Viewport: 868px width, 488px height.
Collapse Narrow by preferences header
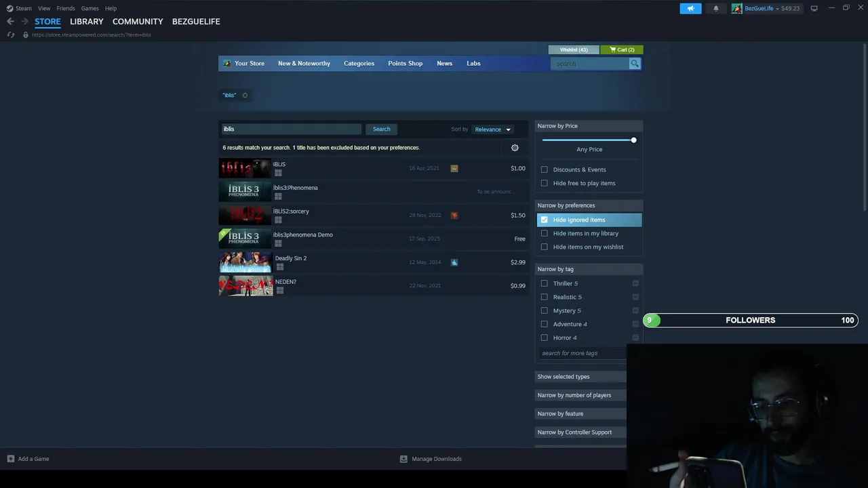589,205
